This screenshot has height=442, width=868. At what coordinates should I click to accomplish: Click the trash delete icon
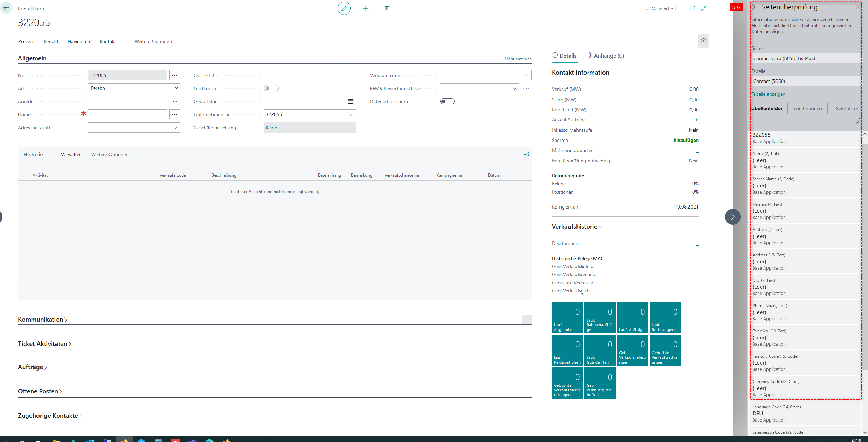tap(387, 8)
